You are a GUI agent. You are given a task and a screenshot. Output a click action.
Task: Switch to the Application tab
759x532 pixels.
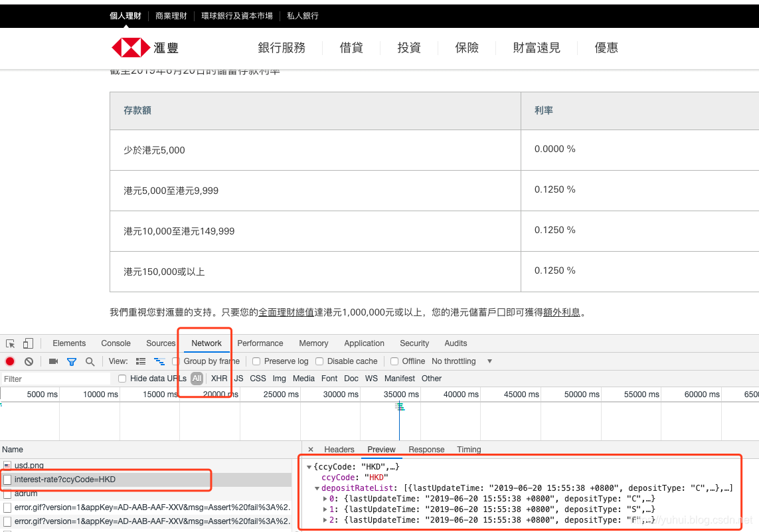(364, 343)
